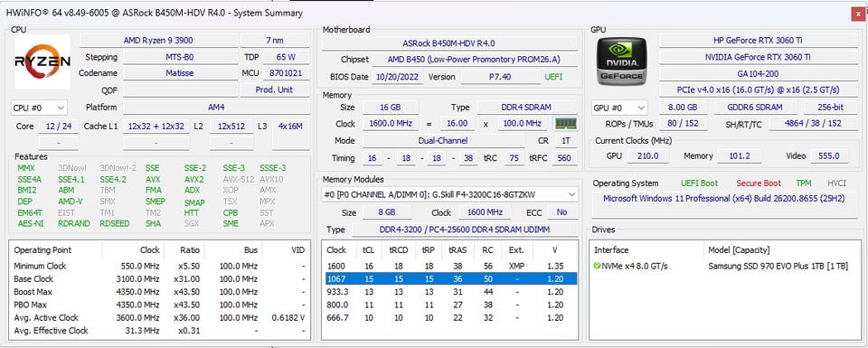Click the green memory module icon

click(x=566, y=123)
